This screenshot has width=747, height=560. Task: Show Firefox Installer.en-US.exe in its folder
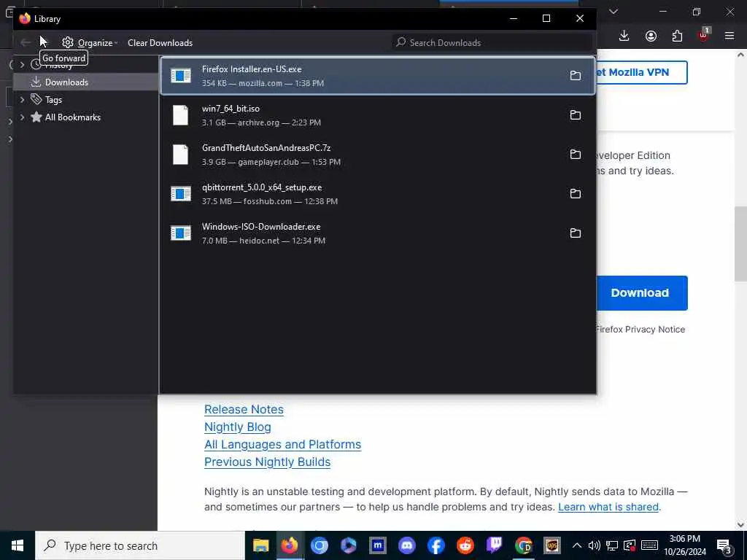point(576,75)
